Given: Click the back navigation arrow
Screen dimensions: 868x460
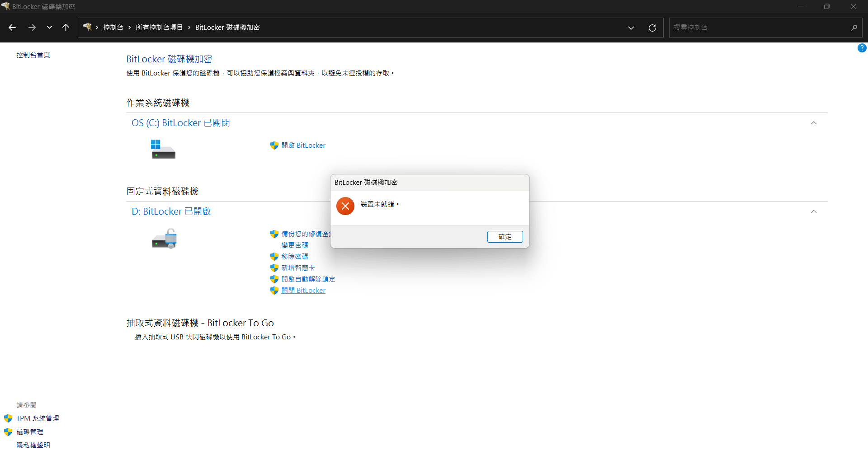Looking at the screenshot, I should coord(12,28).
